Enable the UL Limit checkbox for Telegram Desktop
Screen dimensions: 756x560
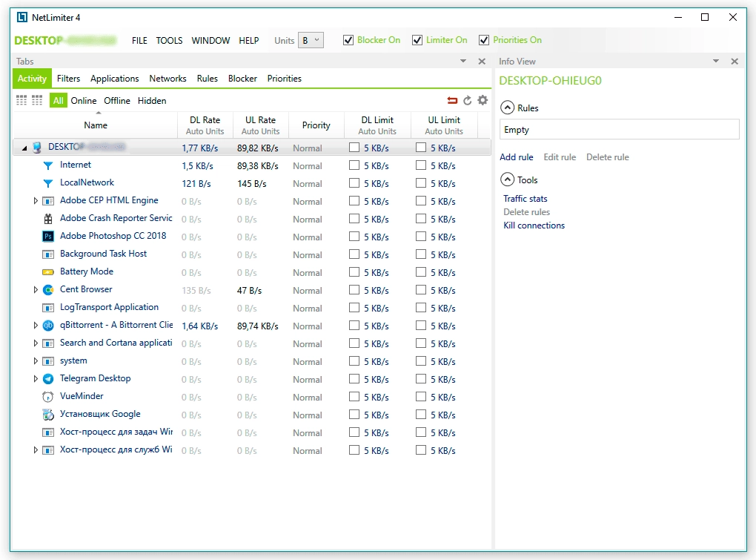coord(421,378)
